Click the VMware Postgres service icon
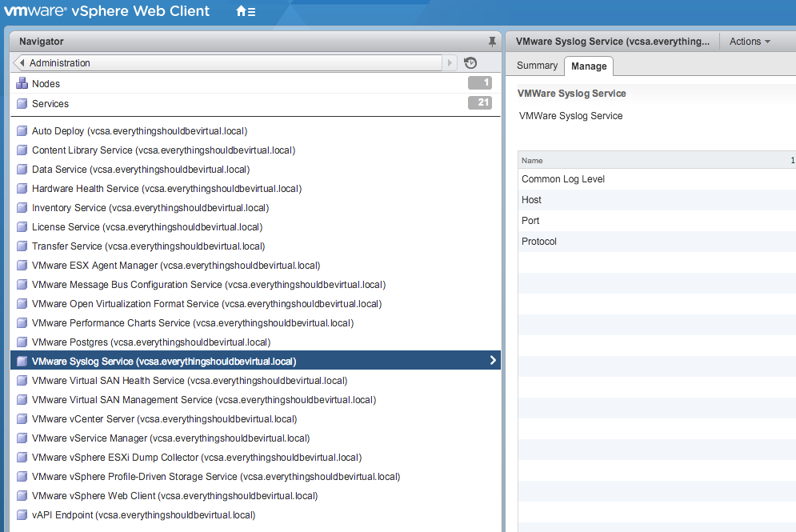This screenshot has height=532, width=796. click(22, 342)
